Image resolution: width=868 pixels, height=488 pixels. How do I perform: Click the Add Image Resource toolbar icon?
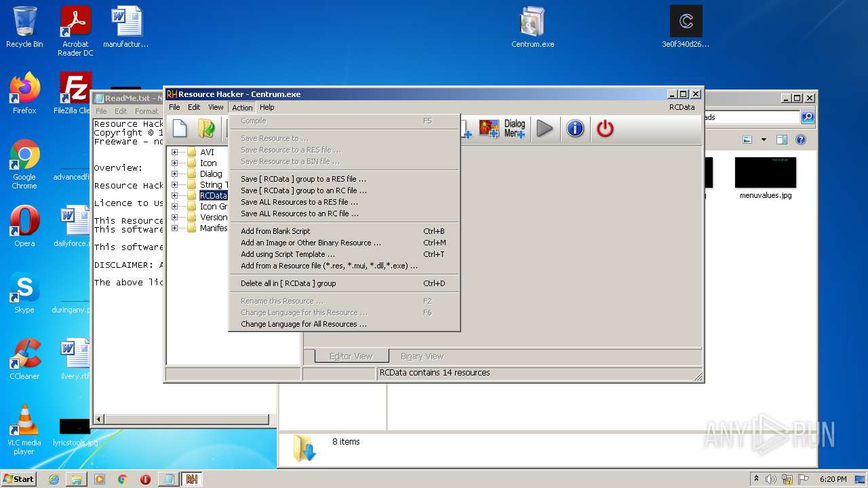point(488,128)
